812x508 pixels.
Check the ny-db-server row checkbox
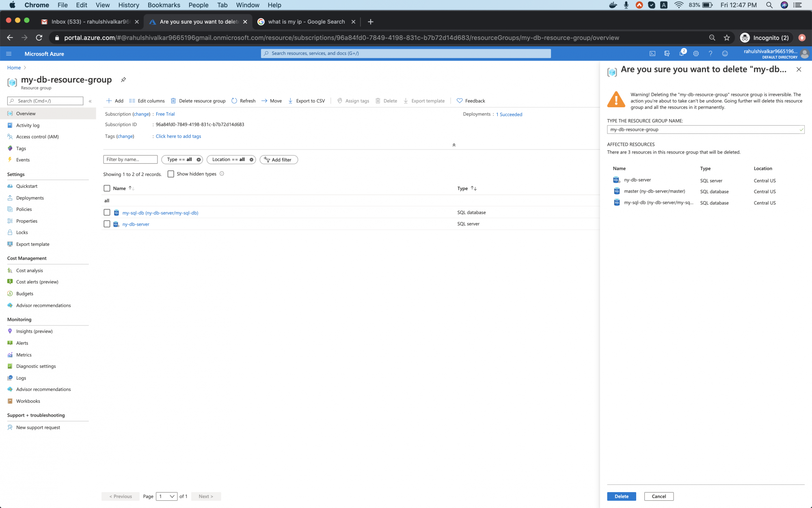click(107, 224)
